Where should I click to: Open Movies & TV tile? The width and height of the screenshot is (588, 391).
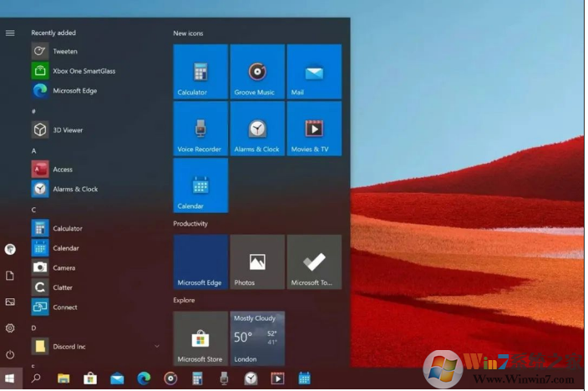[x=314, y=129]
